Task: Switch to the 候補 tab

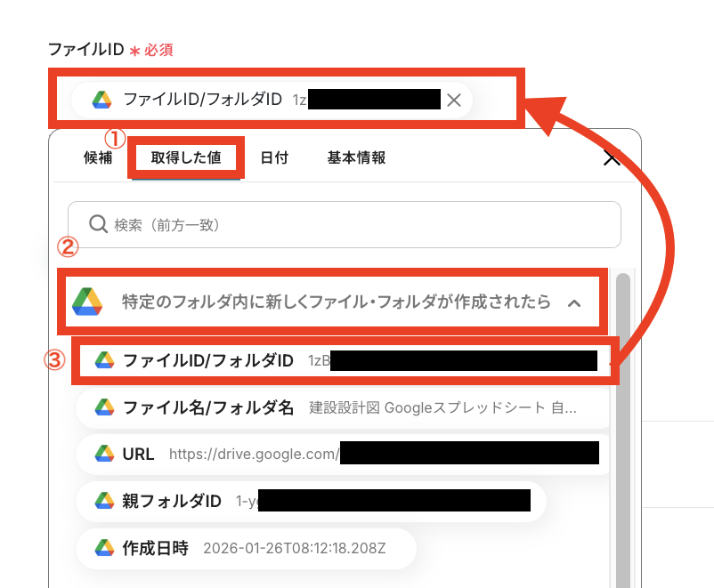Action: [98, 157]
